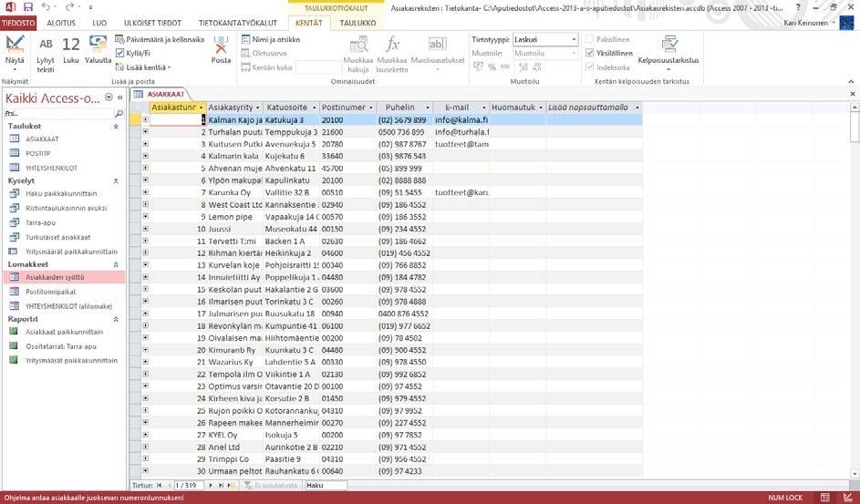Add a Päivämäärä ja kellonaika field
This screenshot has width=860, height=504.
pos(160,39)
